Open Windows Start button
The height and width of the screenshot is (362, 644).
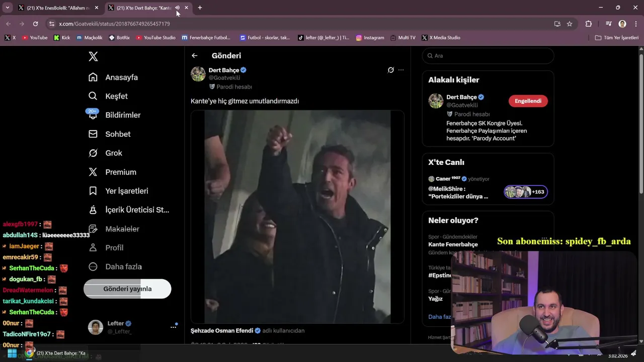[12, 353]
